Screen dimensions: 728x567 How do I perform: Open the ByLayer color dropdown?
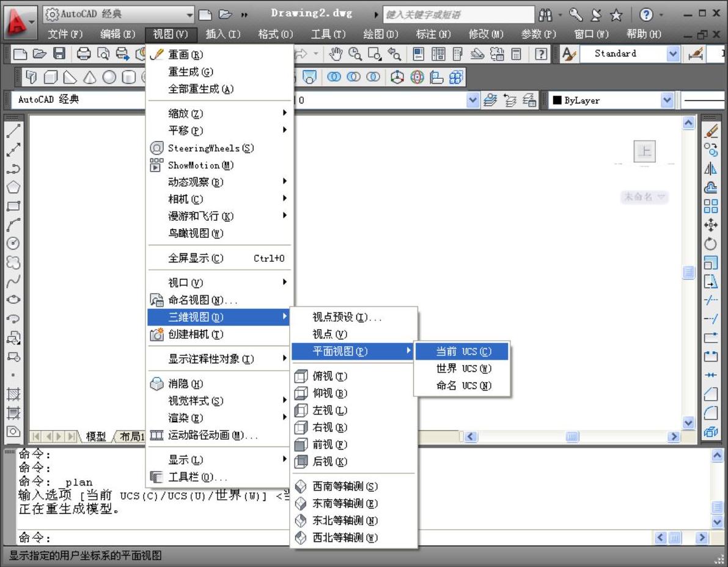(x=666, y=100)
